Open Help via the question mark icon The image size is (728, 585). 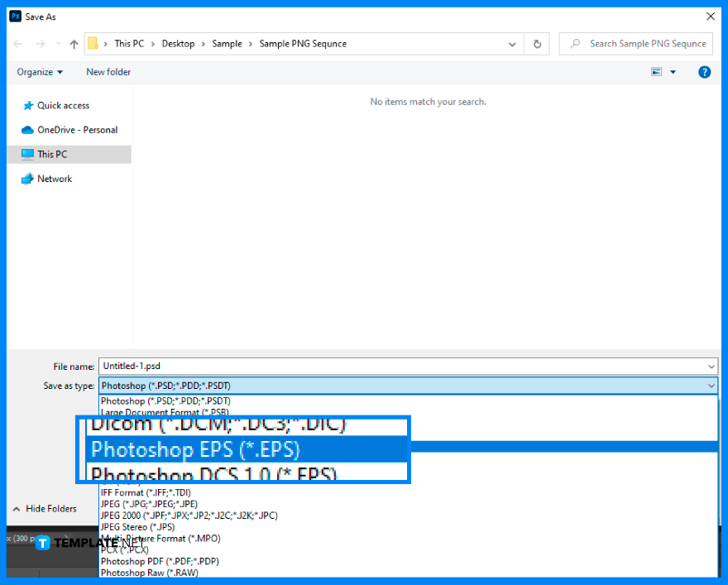[704, 72]
